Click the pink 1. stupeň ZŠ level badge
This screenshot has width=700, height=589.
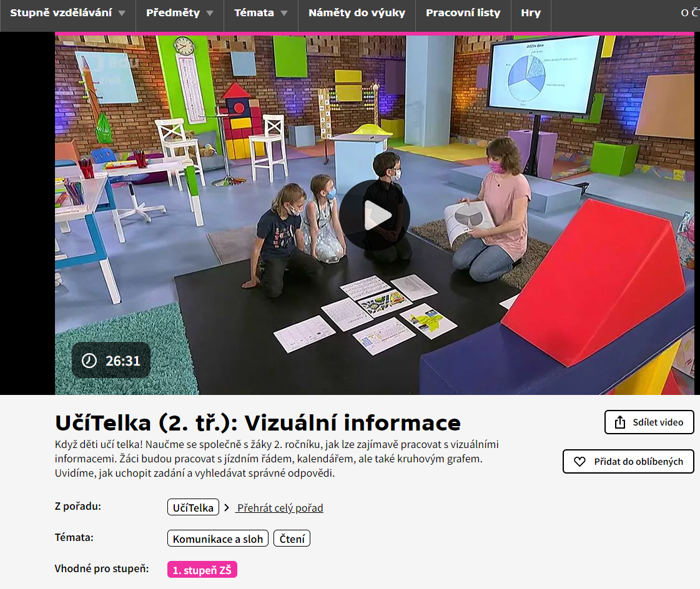pos(202,569)
